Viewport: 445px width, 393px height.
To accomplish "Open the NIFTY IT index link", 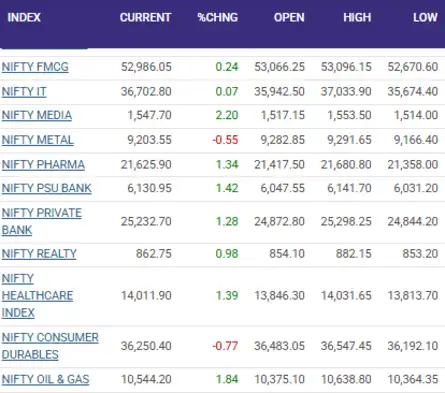I will 24,92.
